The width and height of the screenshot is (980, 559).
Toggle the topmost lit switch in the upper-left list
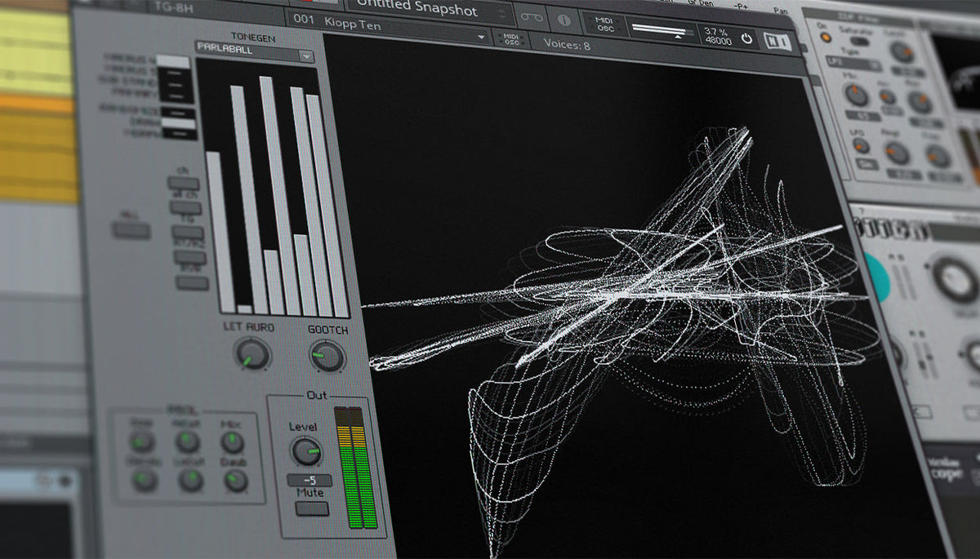[172, 61]
